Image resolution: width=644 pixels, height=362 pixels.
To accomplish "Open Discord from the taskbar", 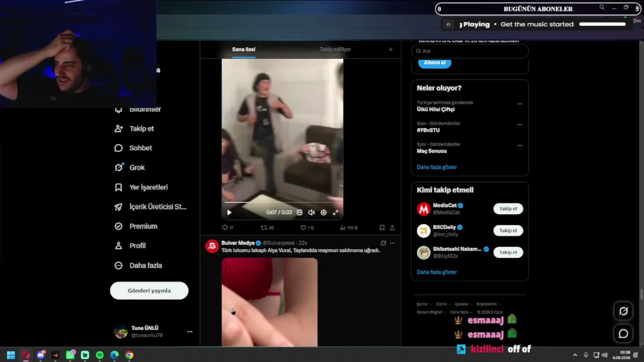I will (41, 355).
